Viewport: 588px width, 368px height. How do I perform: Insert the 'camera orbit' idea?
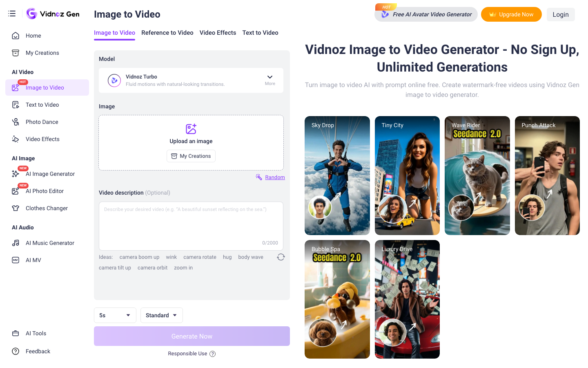point(152,268)
